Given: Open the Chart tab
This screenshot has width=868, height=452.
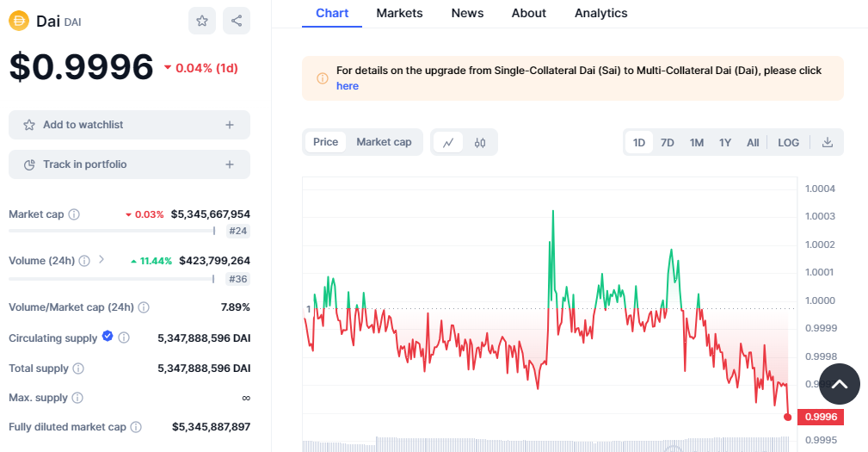Looking at the screenshot, I should (x=332, y=13).
